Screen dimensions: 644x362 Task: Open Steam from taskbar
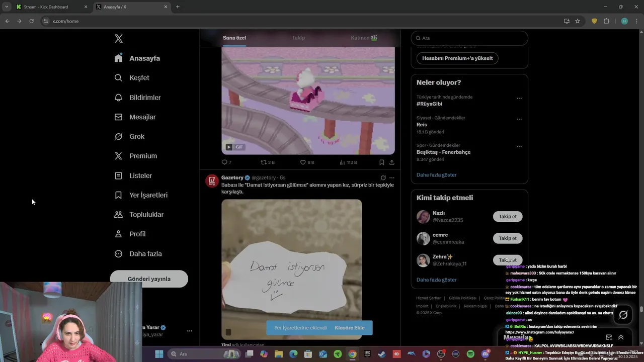[x=382, y=354]
